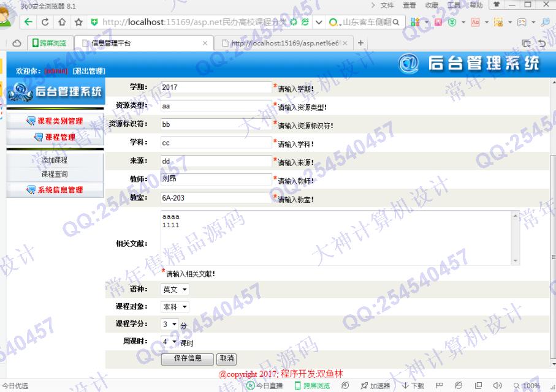This screenshot has height=392, width=556.
Task: Open a new tab with the plus button
Action: pyautogui.click(x=360, y=43)
